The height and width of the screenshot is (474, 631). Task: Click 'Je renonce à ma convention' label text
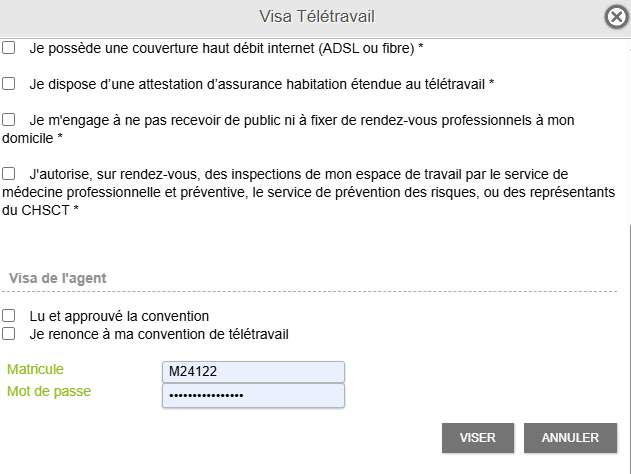pyautogui.click(x=159, y=334)
